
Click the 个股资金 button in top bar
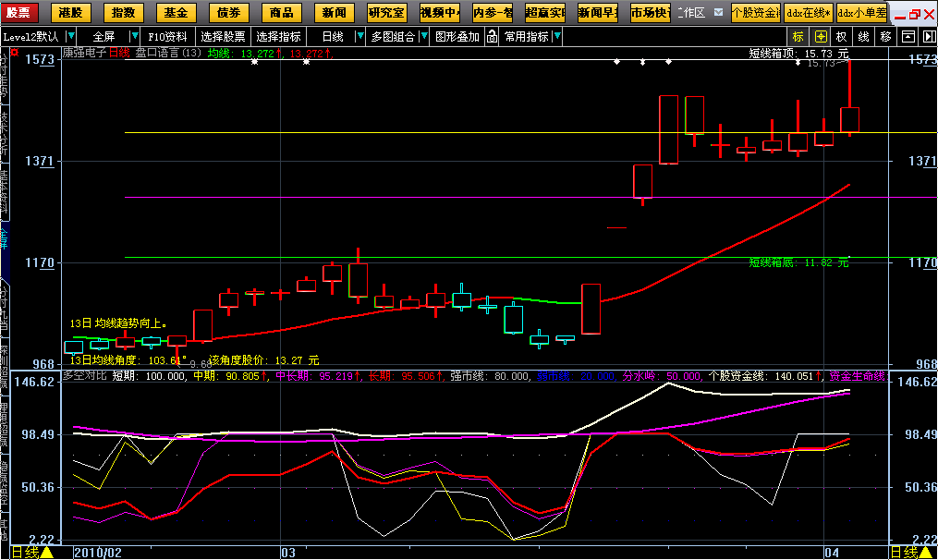[755, 13]
